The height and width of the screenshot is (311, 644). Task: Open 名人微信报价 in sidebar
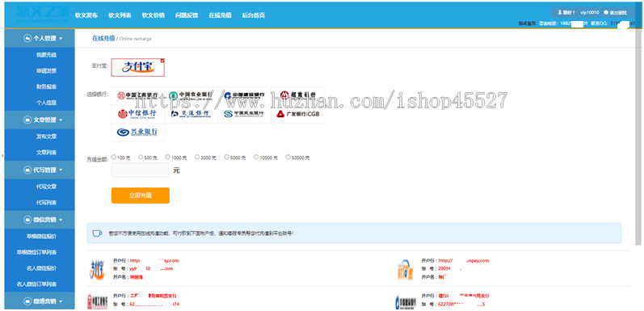41,268
